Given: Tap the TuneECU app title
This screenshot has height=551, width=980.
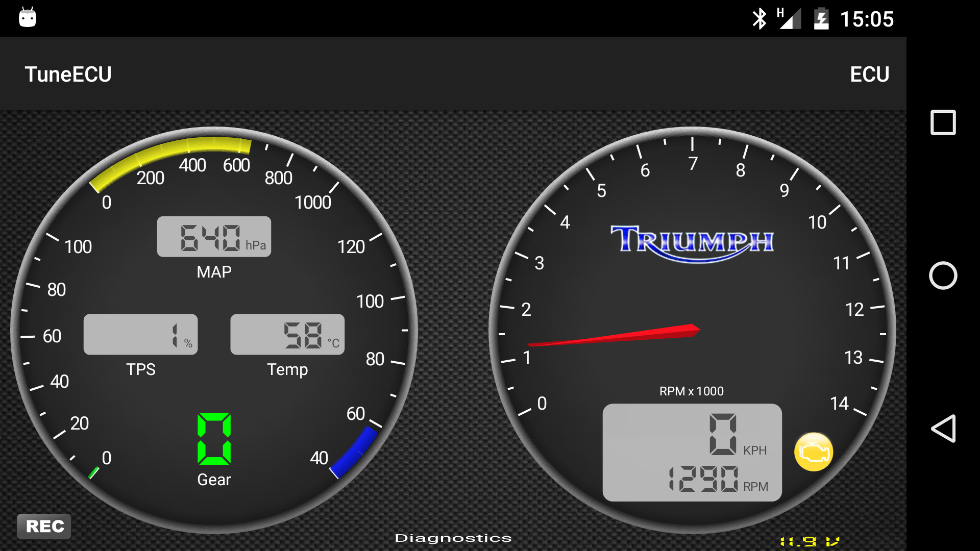Looking at the screenshot, I should click(x=68, y=74).
